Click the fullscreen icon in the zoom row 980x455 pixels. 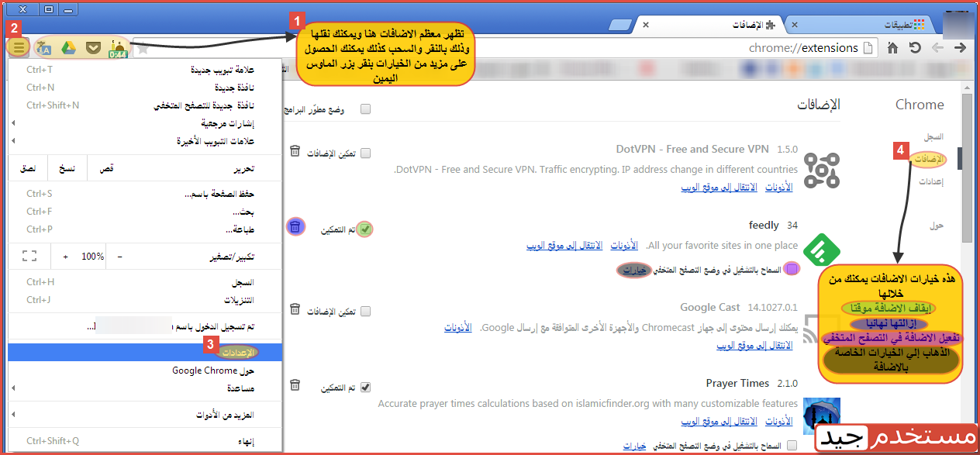coord(29,256)
